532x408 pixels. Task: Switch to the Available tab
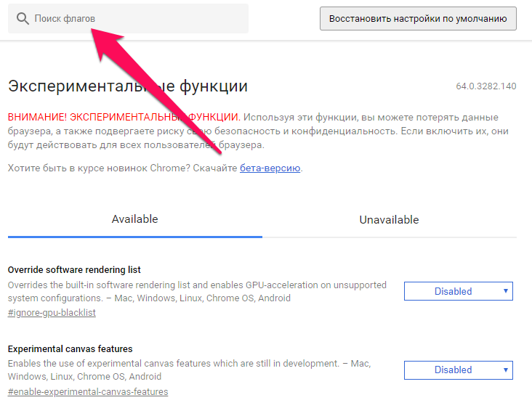click(134, 219)
